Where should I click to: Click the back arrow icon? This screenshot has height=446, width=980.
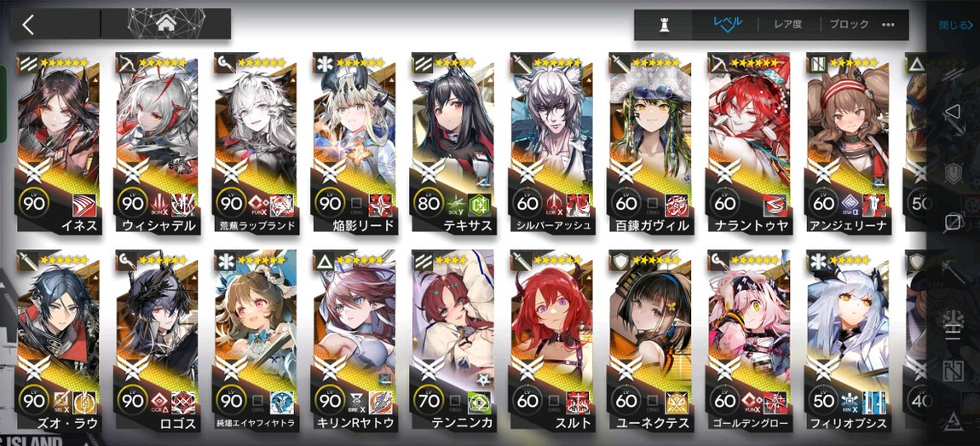[27, 25]
